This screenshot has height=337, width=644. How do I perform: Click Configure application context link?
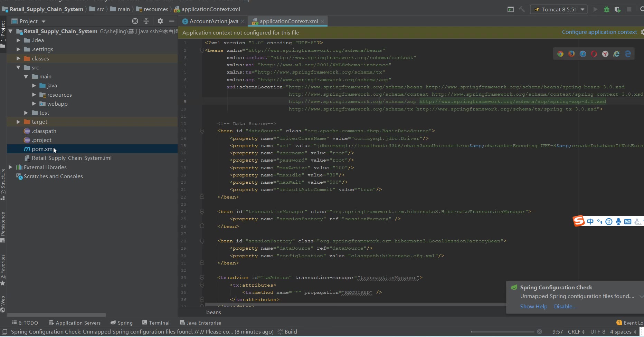pyautogui.click(x=599, y=32)
